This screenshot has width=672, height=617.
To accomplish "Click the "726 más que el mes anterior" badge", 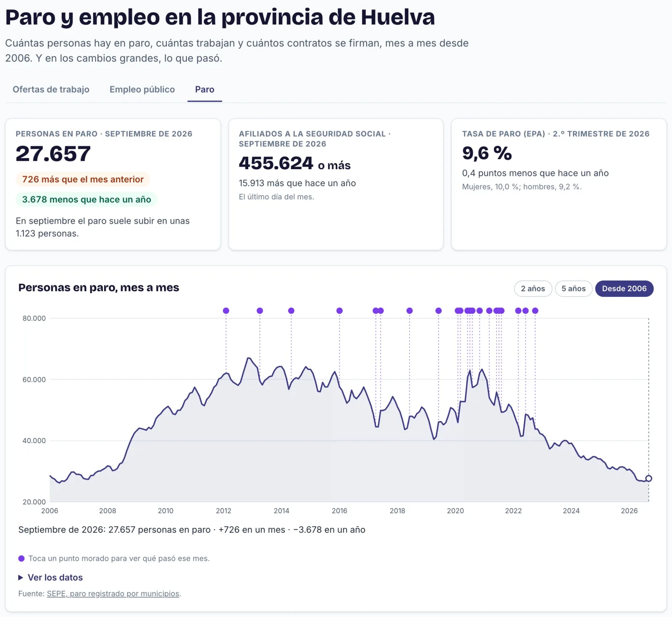I will (83, 180).
